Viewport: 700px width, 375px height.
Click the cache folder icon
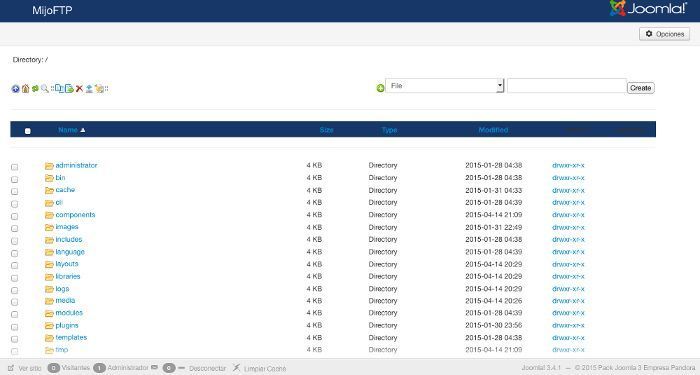tap(49, 191)
